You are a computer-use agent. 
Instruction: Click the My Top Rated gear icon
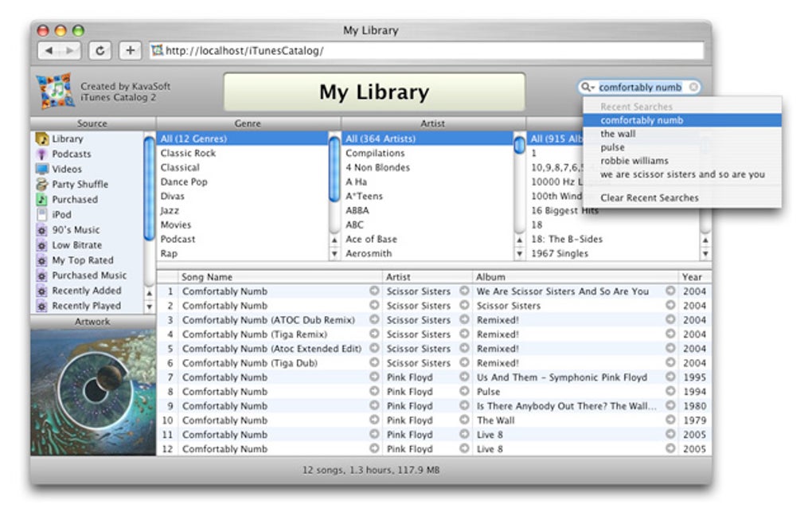pyautogui.click(x=42, y=260)
